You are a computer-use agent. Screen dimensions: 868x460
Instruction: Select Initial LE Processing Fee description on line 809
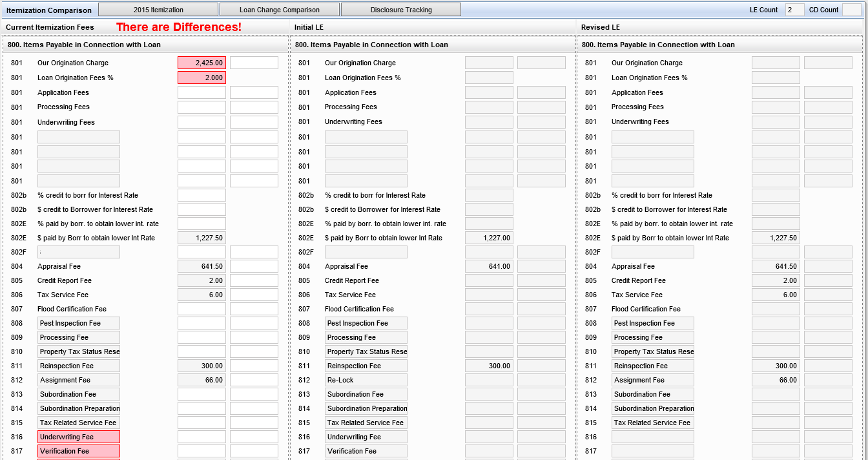pyautogui.click(x=366, y=337)
